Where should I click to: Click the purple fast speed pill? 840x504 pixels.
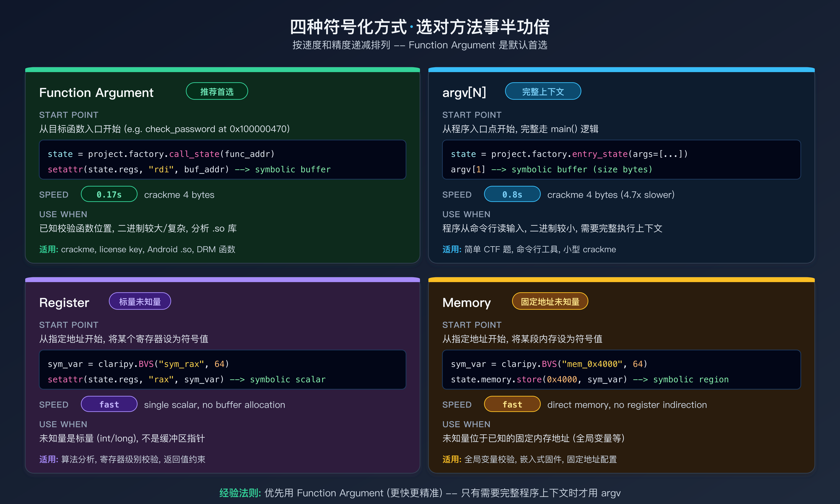tap(109, 404)
